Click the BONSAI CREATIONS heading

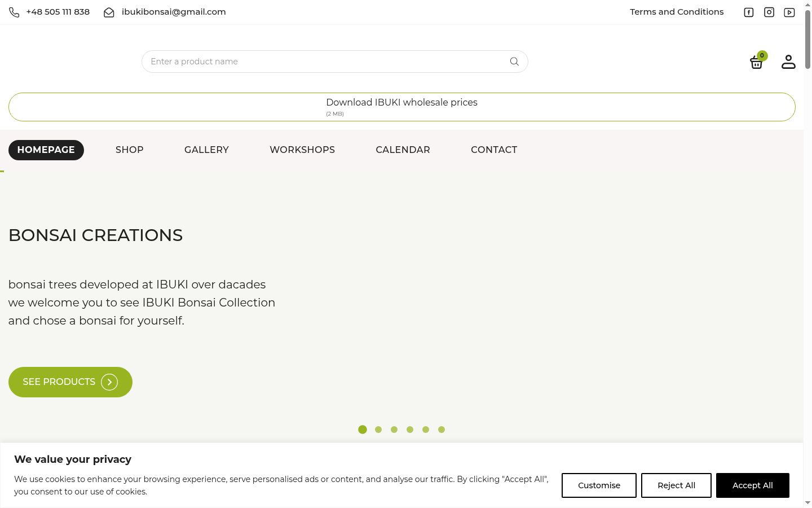pos(96,235)
